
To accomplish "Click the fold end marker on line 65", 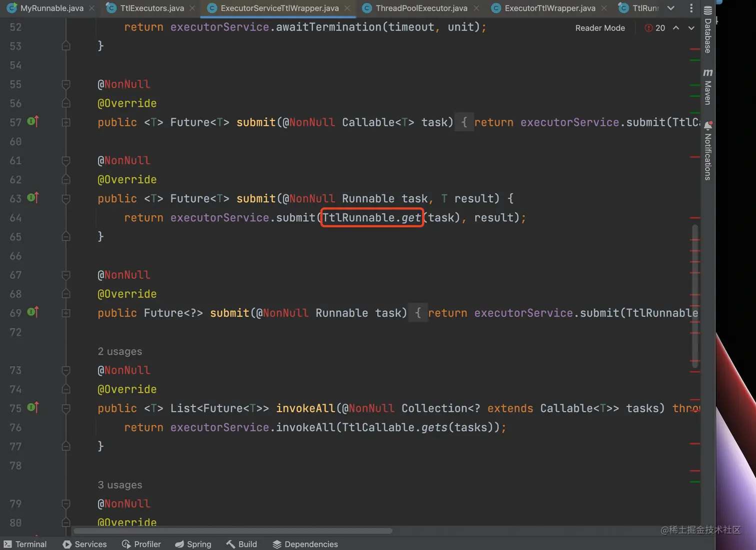I will [66, 237].
